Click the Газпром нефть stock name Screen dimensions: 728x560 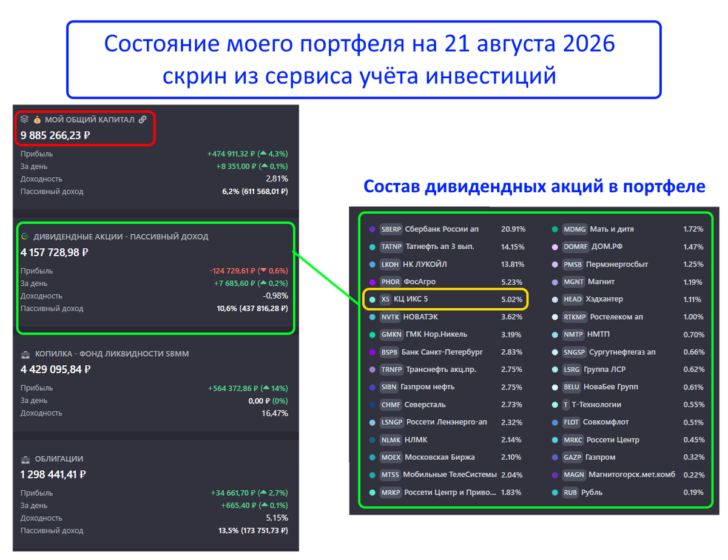[428, 387]
